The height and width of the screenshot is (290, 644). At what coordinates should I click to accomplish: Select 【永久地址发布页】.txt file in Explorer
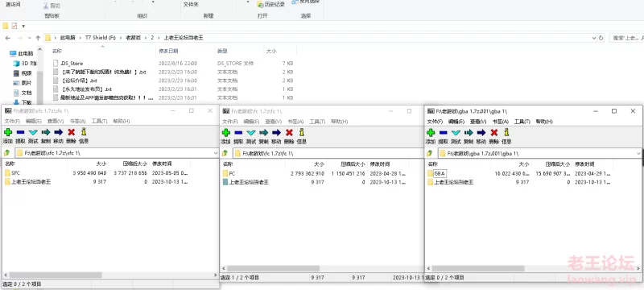(x=83, y=89)
